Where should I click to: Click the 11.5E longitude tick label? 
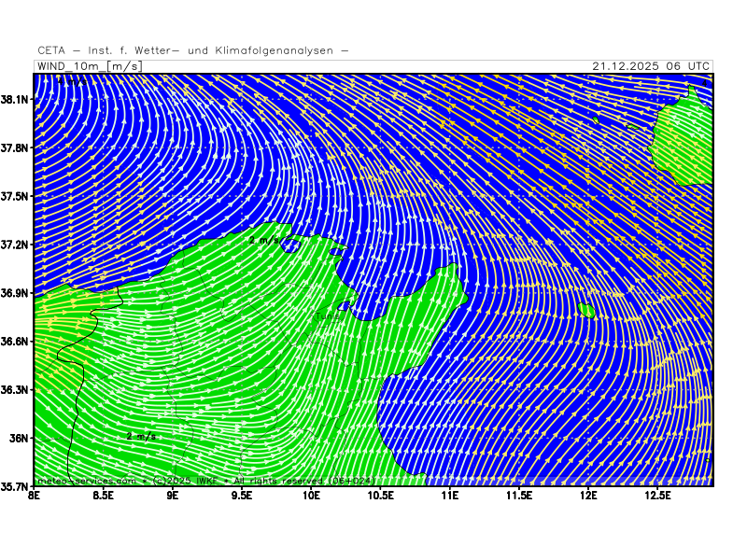[519, 495]
